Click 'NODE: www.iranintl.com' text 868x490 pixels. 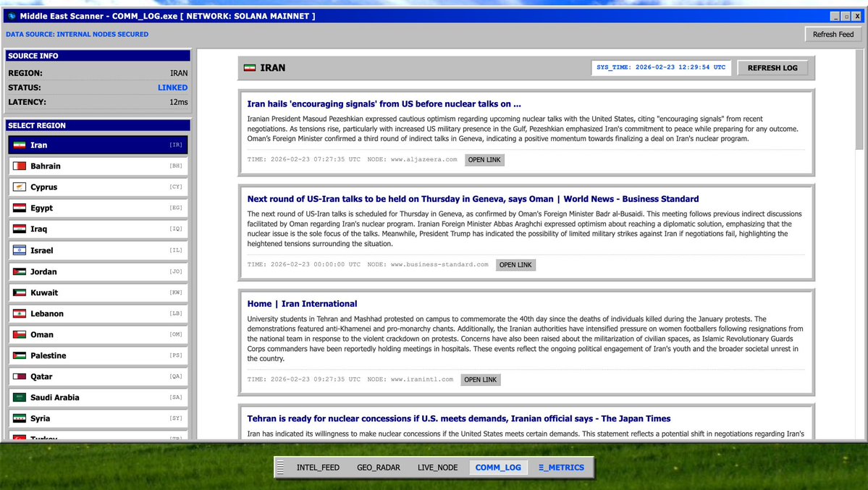click(x=410, y=380)
